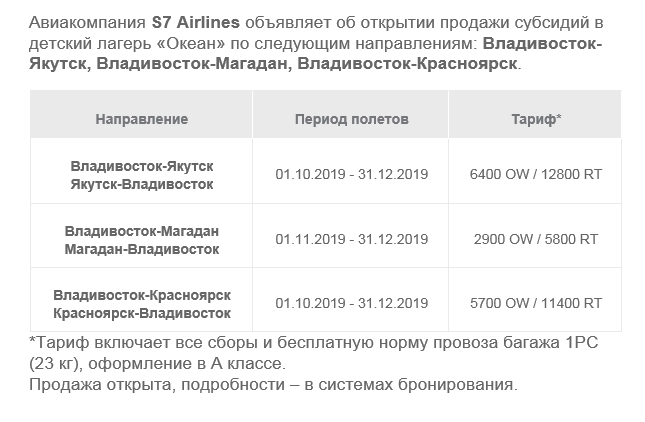The image size is (645, 422).
Task: Select the Тариф* column header
Action: (536, 119)
